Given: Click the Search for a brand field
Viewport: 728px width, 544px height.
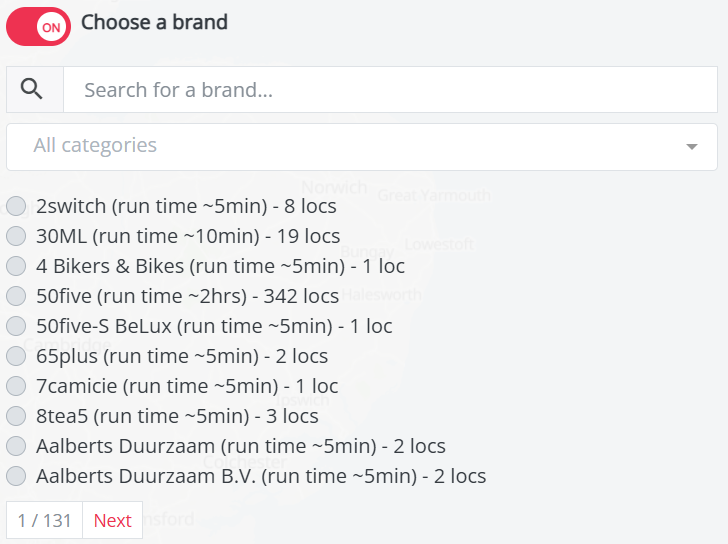Looking at the screenshot, I should coord(390,90).
